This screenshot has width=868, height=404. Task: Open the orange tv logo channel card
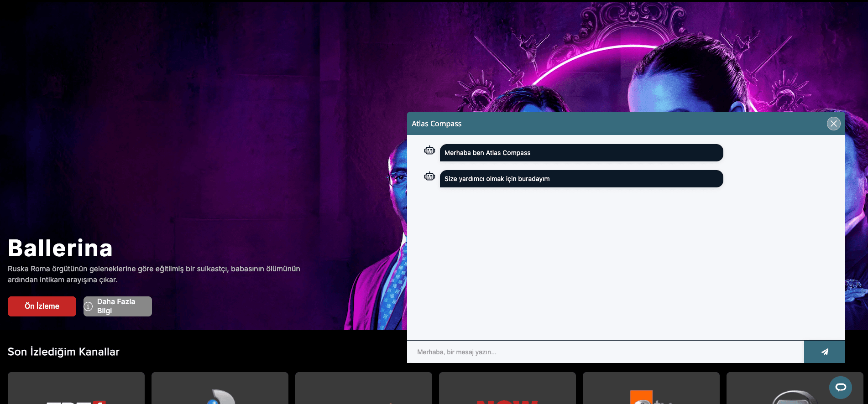651,388
